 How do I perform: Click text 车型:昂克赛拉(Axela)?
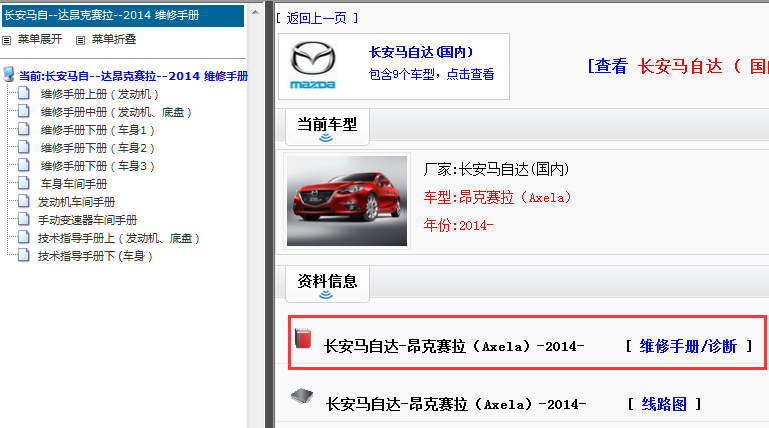[497, 198]
